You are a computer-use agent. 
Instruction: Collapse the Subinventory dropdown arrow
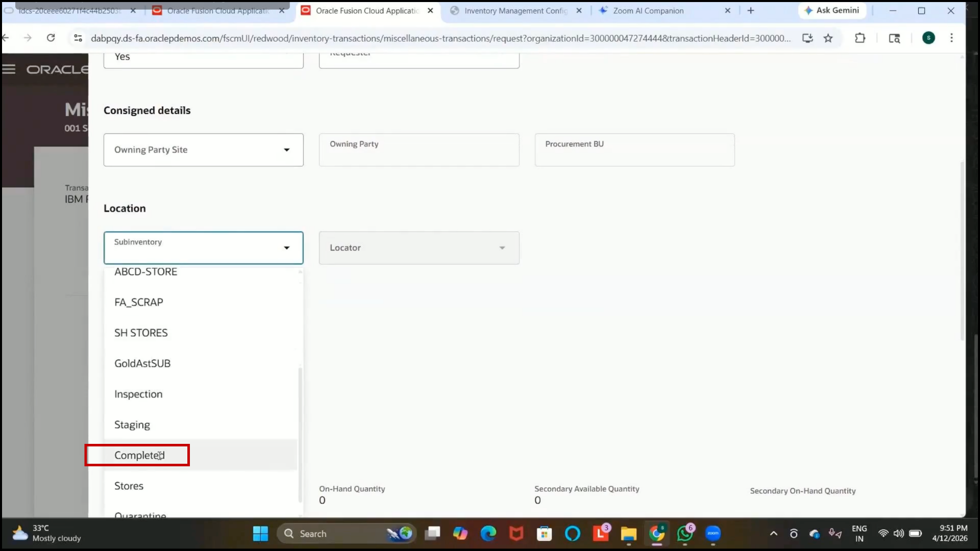coord(287,248)
